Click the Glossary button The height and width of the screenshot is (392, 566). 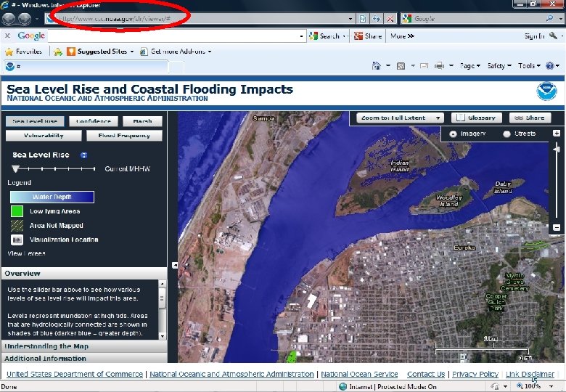click(x=477, y=118)
